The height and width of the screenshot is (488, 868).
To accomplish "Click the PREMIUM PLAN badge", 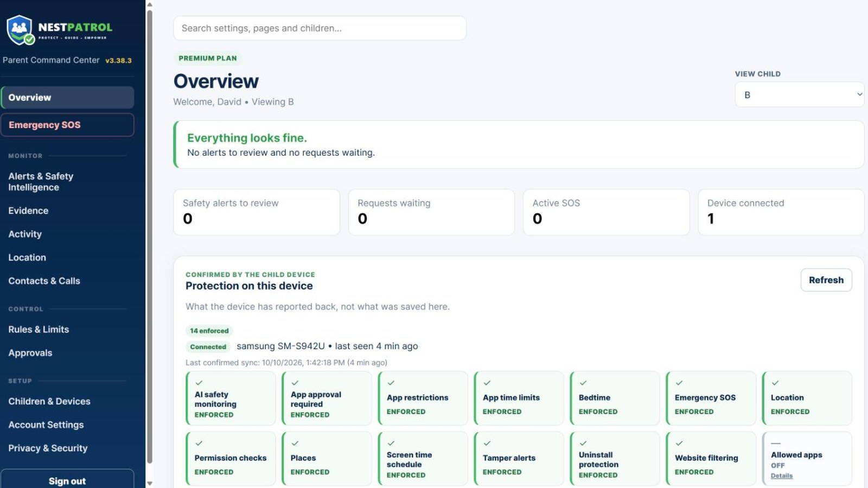I will (208, 58).
